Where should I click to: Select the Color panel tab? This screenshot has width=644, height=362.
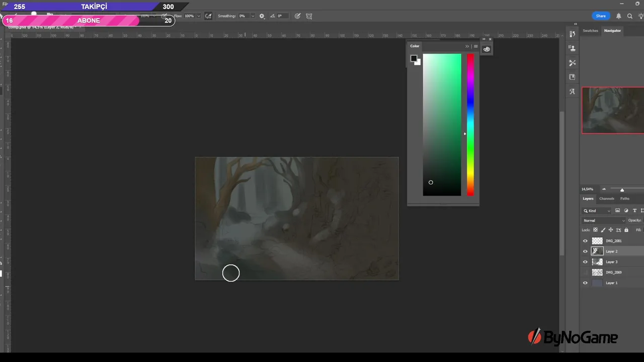[x=415, y=46]
